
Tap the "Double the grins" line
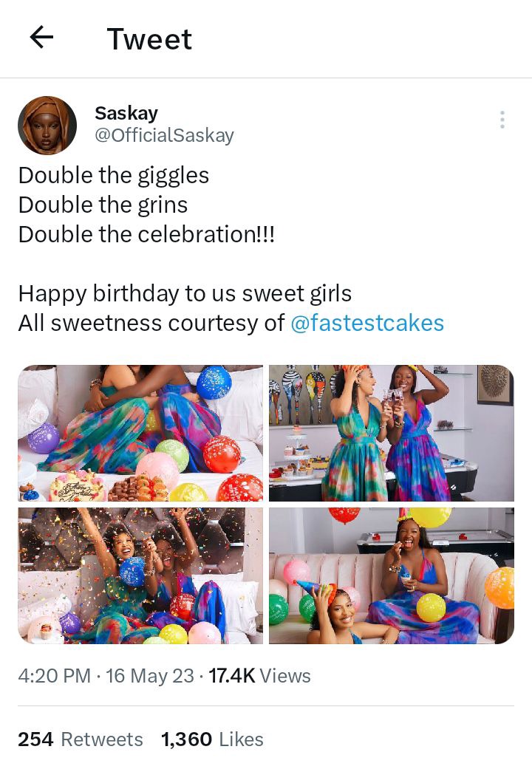[103, 205]
